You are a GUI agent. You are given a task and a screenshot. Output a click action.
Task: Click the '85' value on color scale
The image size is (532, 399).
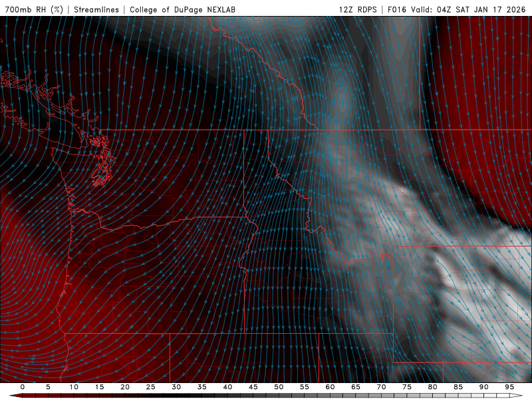point(458,387)
